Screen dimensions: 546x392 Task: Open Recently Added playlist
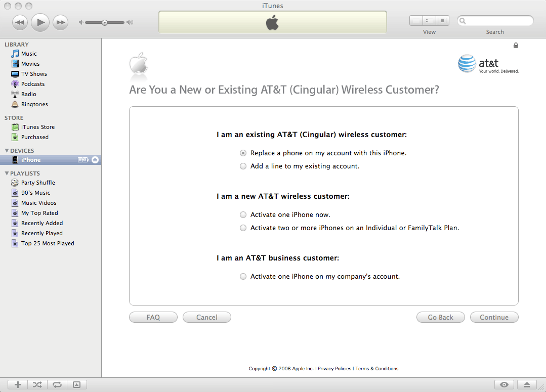pyautogui.click(x=51, y=223)
